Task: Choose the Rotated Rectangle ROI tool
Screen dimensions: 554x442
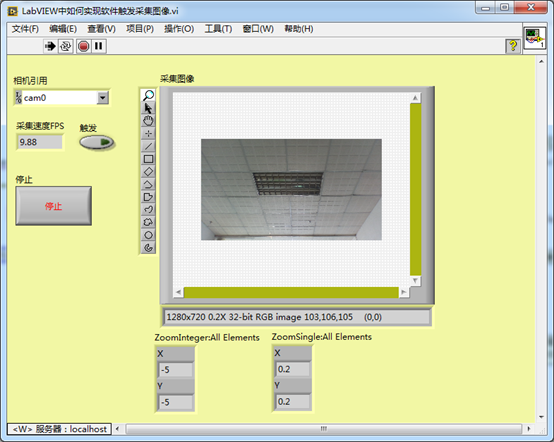Action: (148, 172)
